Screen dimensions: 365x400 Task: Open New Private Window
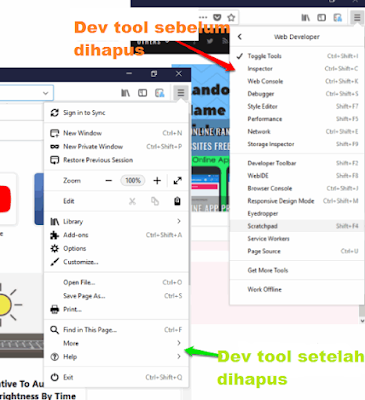click(116, 147)
